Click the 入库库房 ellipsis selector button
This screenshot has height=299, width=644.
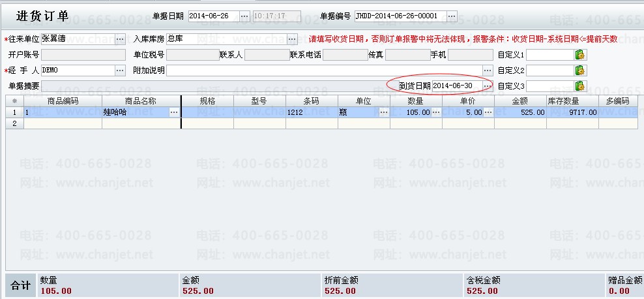click(292, 39)
